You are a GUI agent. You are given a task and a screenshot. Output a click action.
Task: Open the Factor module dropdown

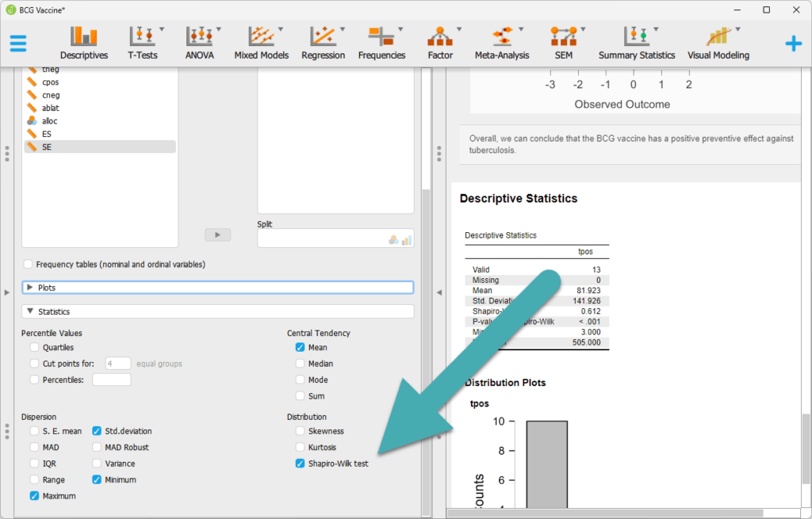pyautogui.click(x=440, y=42)
